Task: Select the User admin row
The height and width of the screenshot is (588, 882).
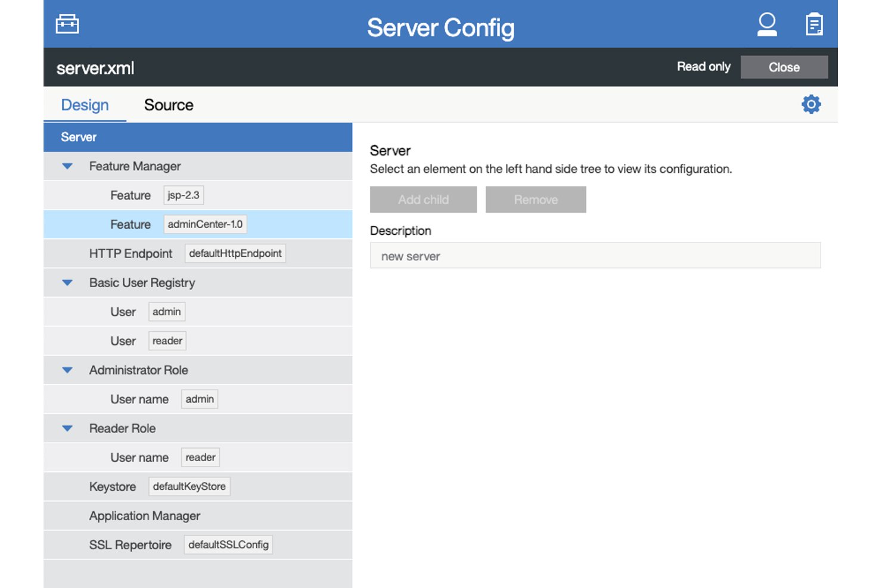Action: point(198,312)
